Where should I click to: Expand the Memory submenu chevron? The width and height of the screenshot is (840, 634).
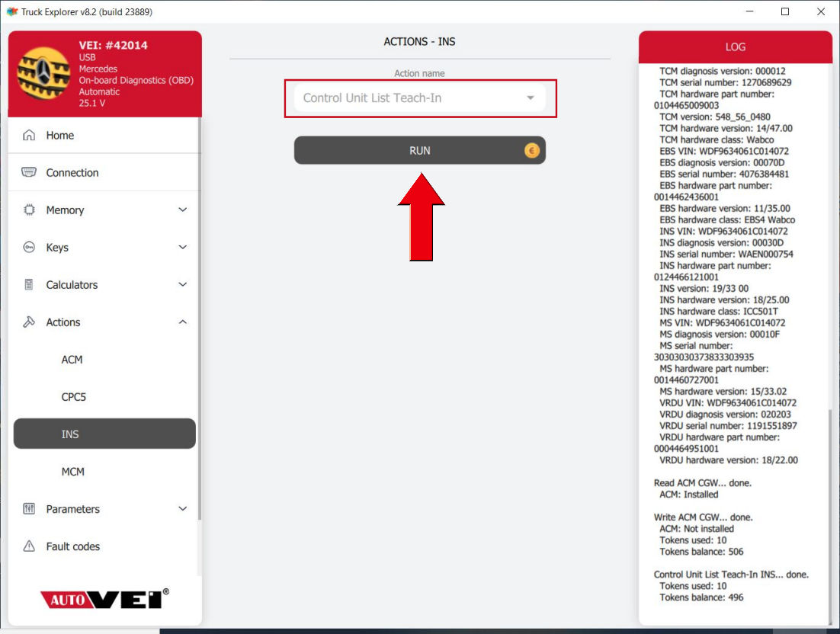pyautogui.click(x=182, y=210)
